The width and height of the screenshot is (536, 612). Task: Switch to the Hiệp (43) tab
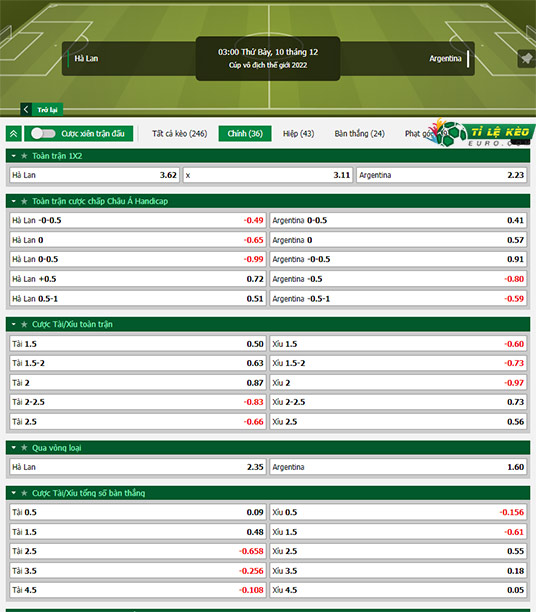298,133
